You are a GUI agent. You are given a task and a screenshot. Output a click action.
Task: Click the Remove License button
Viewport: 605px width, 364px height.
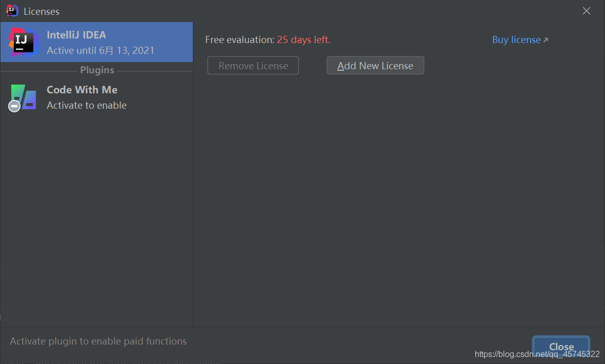click(253, 66)
